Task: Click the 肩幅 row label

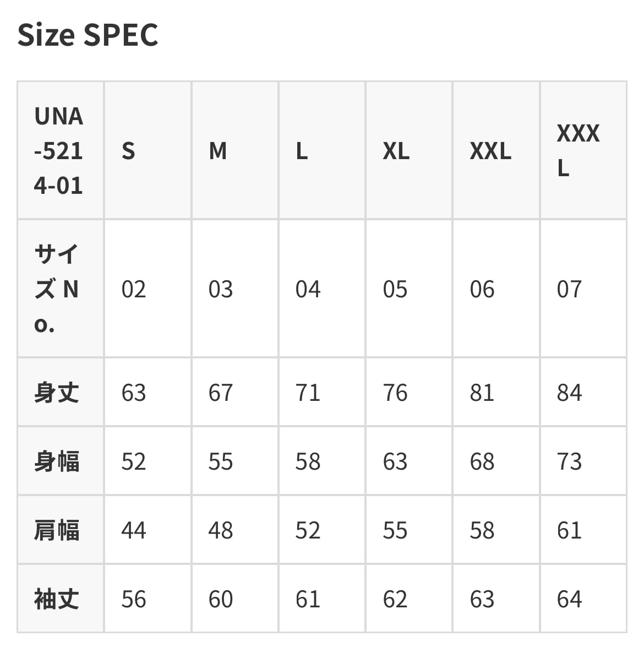Action: click(x=57, y=530)
